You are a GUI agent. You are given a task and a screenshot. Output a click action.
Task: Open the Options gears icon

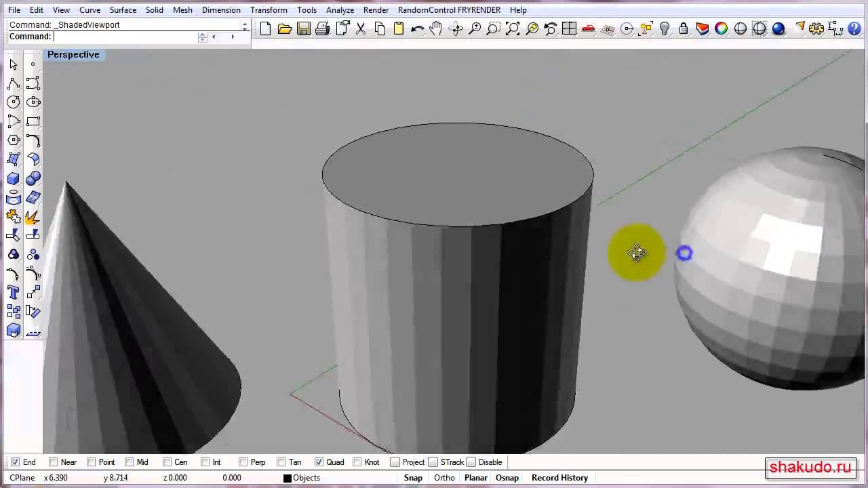tap(816, 28)
